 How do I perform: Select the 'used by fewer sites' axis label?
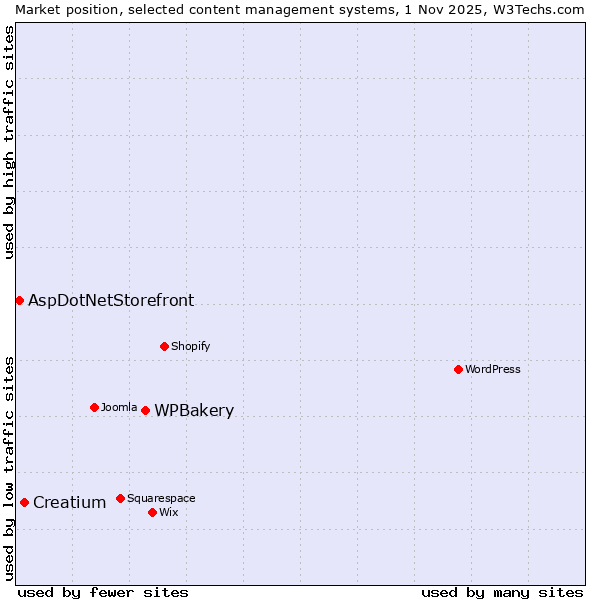pyautogui.click(x=103, y=592)
